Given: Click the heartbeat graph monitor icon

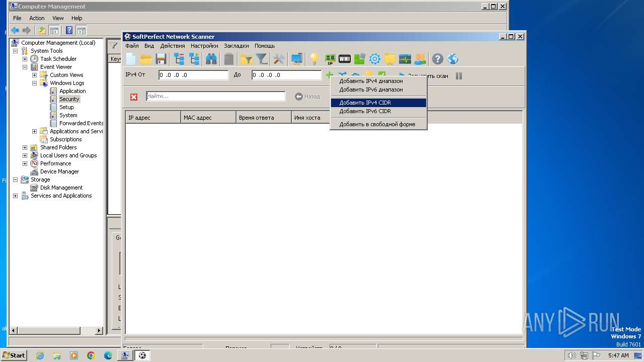Looking at the screenshot, I should (405, 59).
